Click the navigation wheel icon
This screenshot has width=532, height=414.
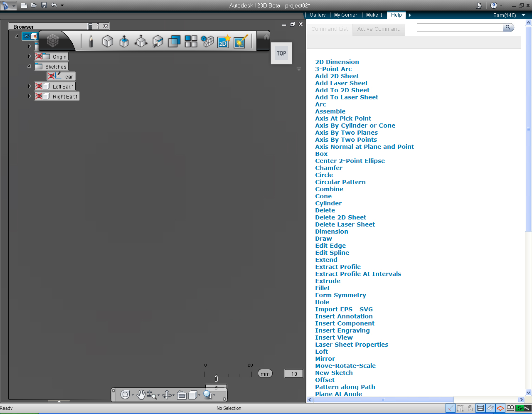click(x=125, y=395)
